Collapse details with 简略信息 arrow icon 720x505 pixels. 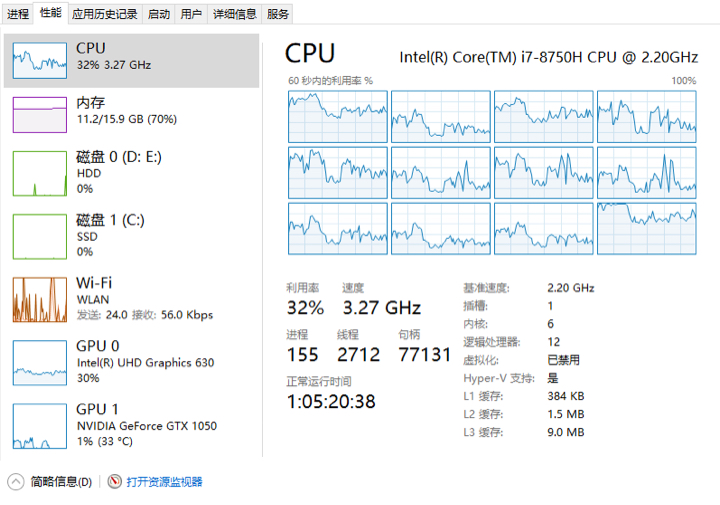16,482
